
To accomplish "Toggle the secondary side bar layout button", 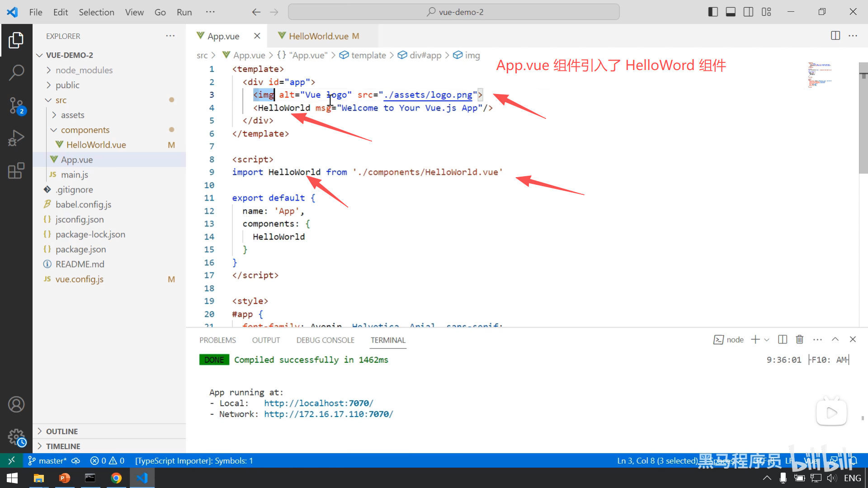I will click(748, 12).
